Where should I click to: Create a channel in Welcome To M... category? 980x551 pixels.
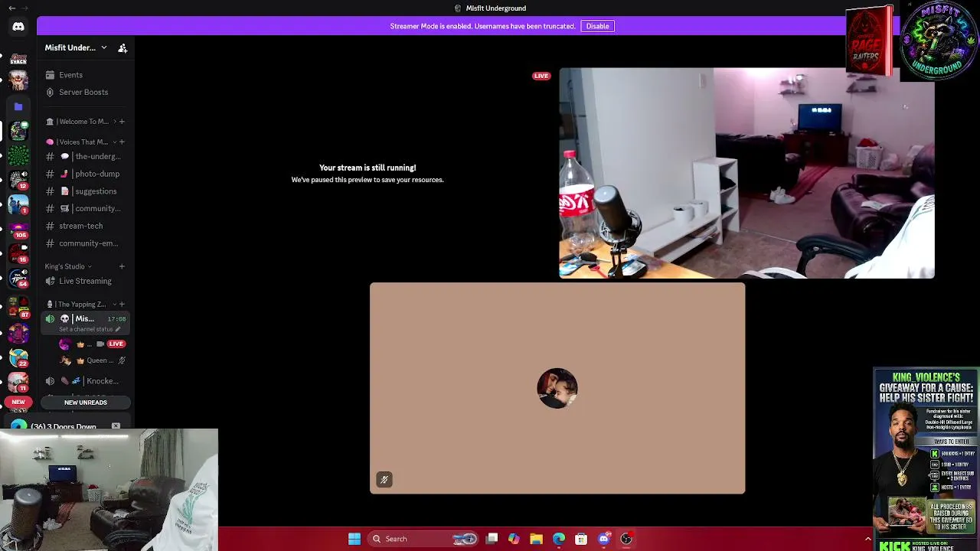(122, 121)
